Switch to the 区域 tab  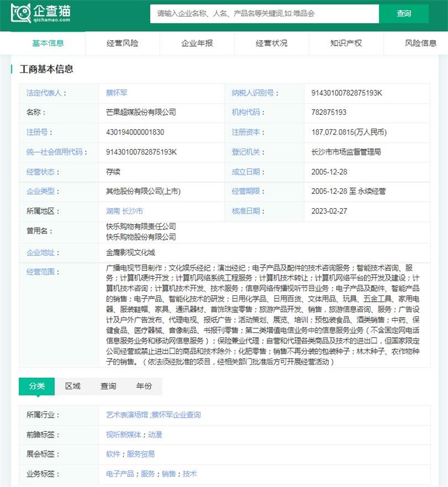coord(73,386)
